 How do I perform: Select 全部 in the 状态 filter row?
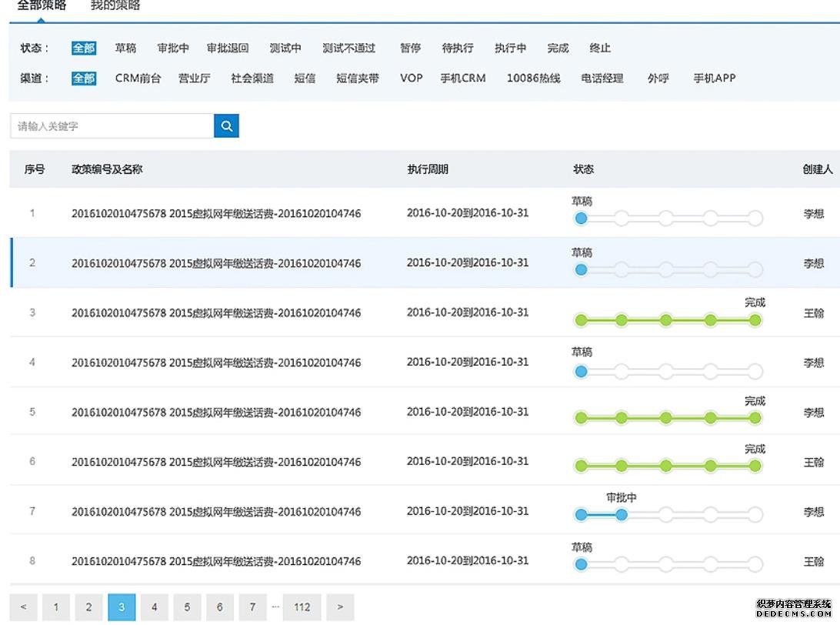84,48
